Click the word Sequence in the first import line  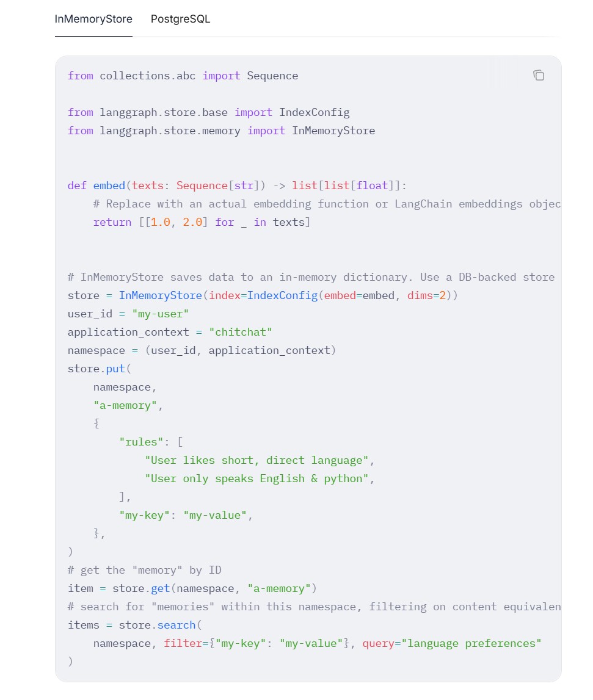click(x=272, y=76)
